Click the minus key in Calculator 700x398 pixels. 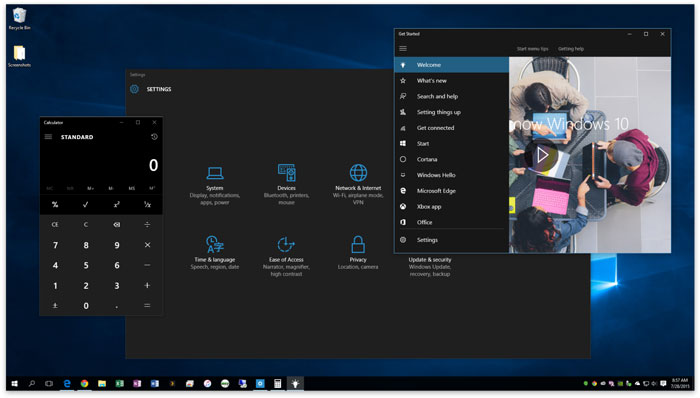[x=147, y=265]
